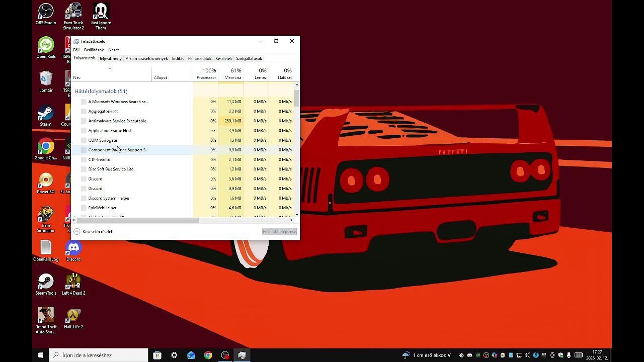This screenshot has height=362, width=644.
Task: Switch to the Alkalmazáselőzmények tab
Action: tap(146, 58)
